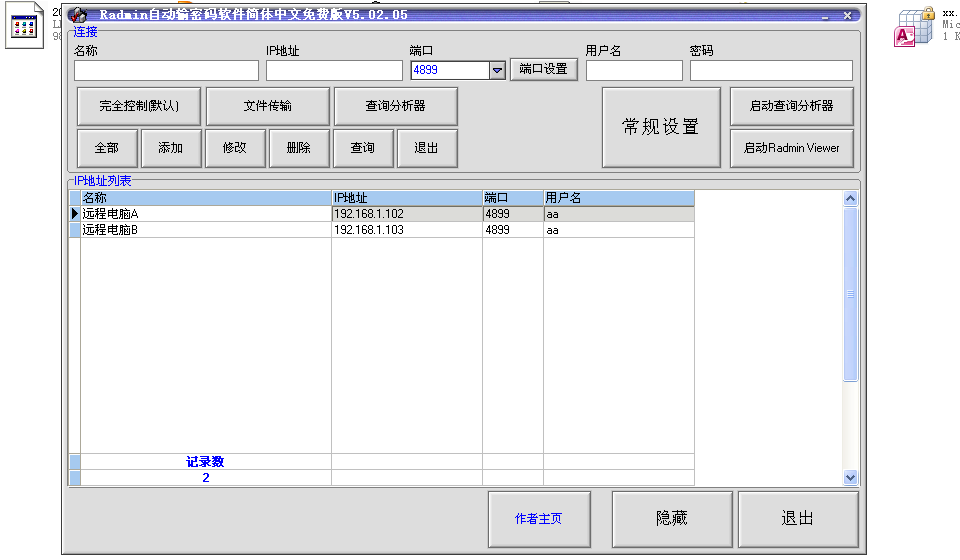Click the aa username cell of 远程电脑B
The image size is (960, 560).
point(619,230)
